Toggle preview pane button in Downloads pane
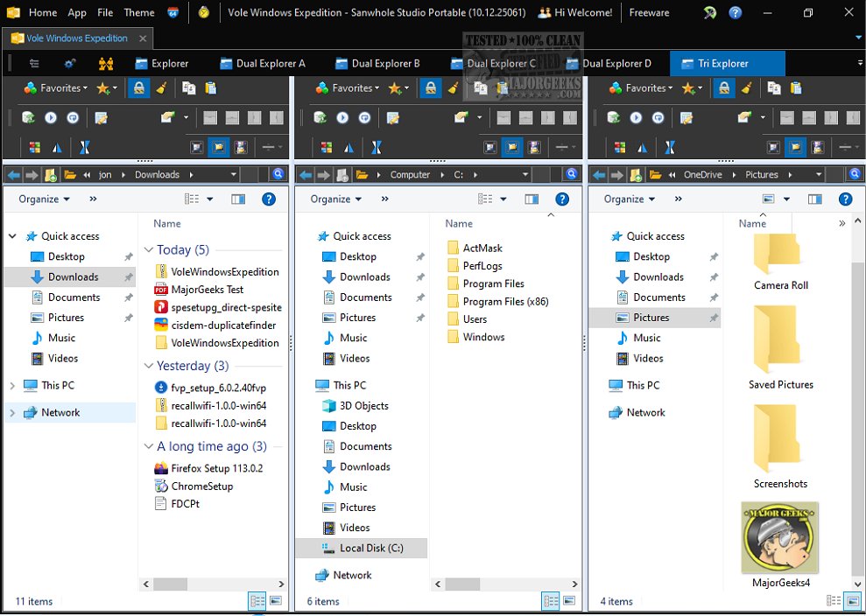The width and height of the screenshot is (866, 616). click(x=238, y=199)
